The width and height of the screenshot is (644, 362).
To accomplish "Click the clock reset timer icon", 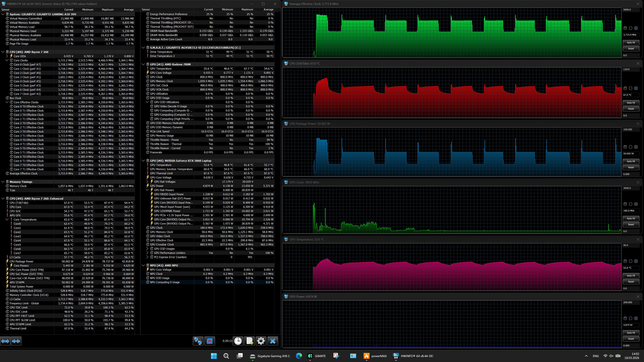I will pyautogui.click(x=238, y=341).
